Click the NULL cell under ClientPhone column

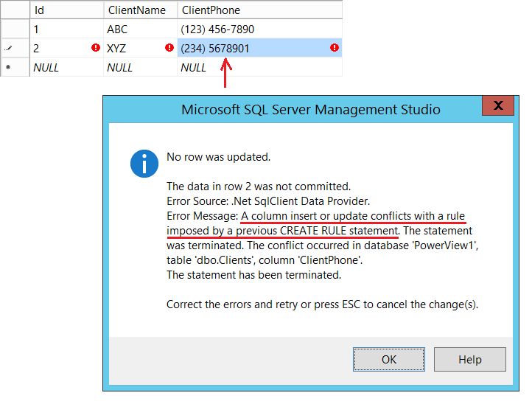click(x=260, y=67)
